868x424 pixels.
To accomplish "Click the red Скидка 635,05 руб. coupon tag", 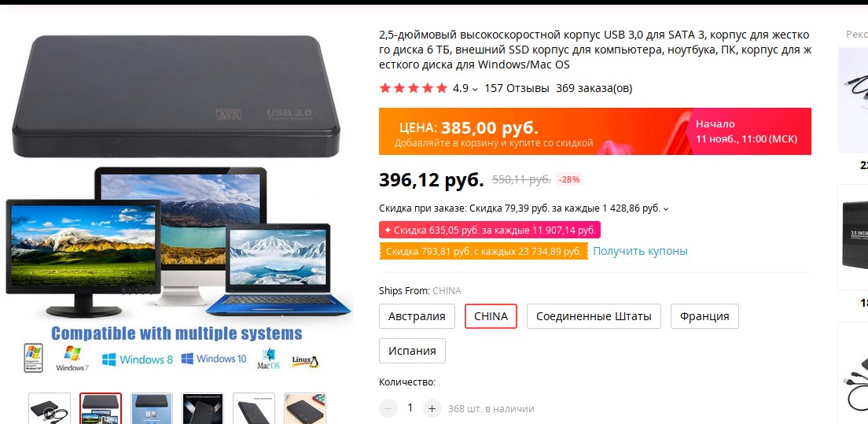I will click(490, 230).
